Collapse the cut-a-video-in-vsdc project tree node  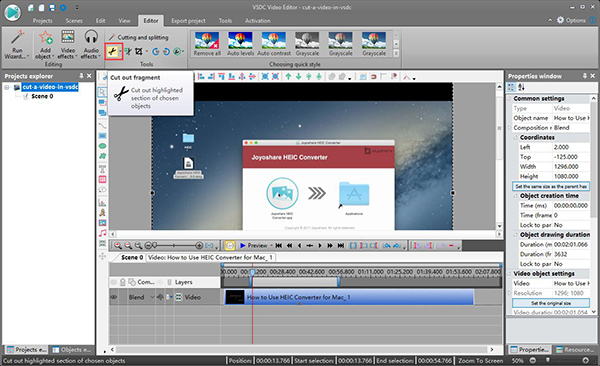(7, 87)
